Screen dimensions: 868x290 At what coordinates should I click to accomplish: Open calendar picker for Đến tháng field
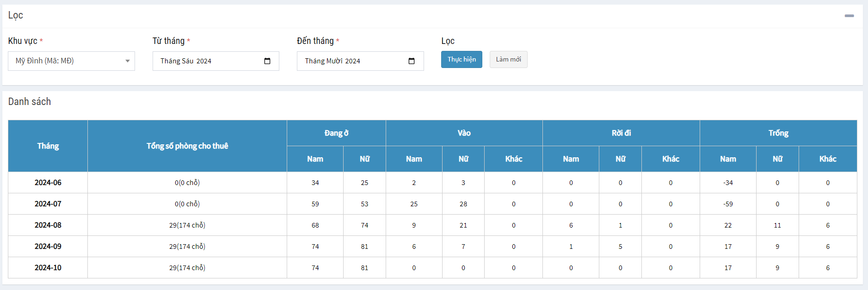click(x=412, y=61)
